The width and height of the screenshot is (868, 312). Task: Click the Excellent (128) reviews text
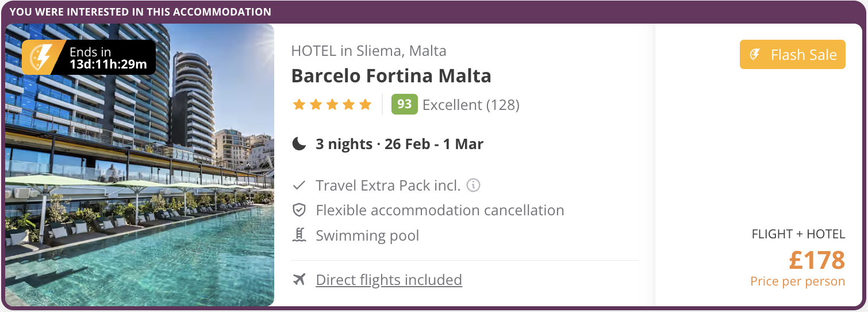pyautogui.click(x=471, y=105)
